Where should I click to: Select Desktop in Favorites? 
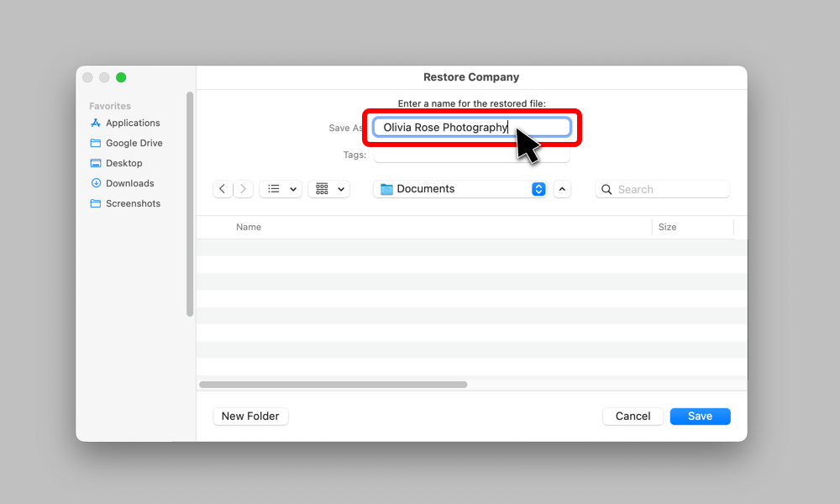[x=123, y=163]
